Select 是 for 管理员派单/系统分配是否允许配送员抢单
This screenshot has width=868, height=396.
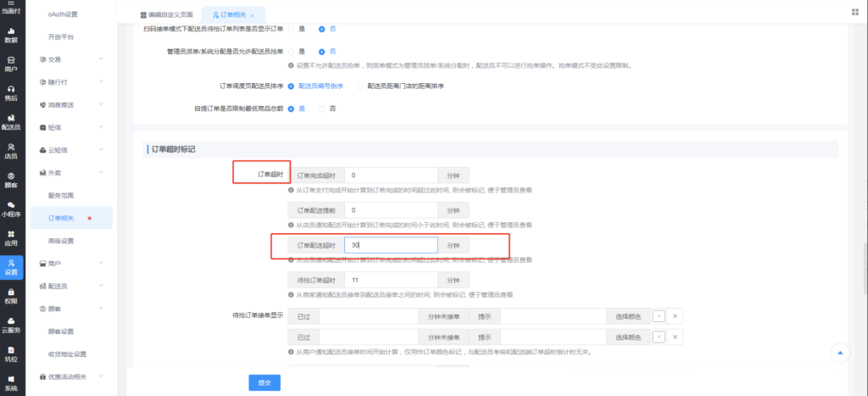tap(292, 52)
